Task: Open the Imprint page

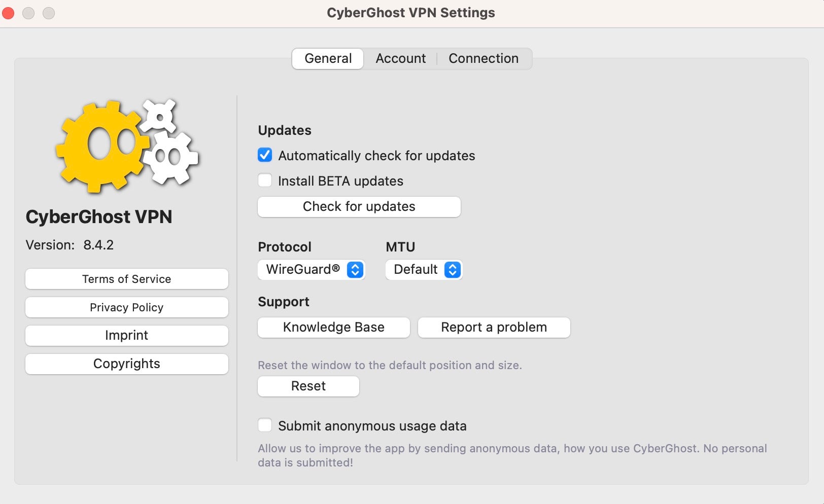Action: [x=126, y=336]
